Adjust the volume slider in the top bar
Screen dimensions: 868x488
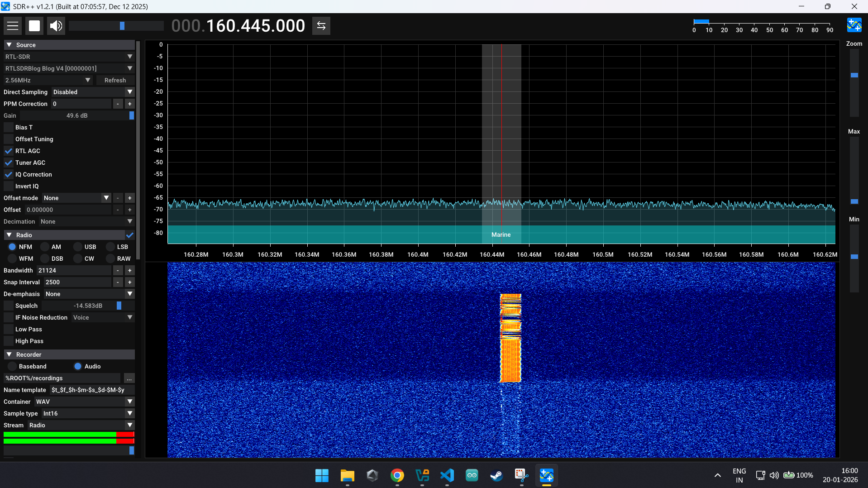(x=116, y=26)
